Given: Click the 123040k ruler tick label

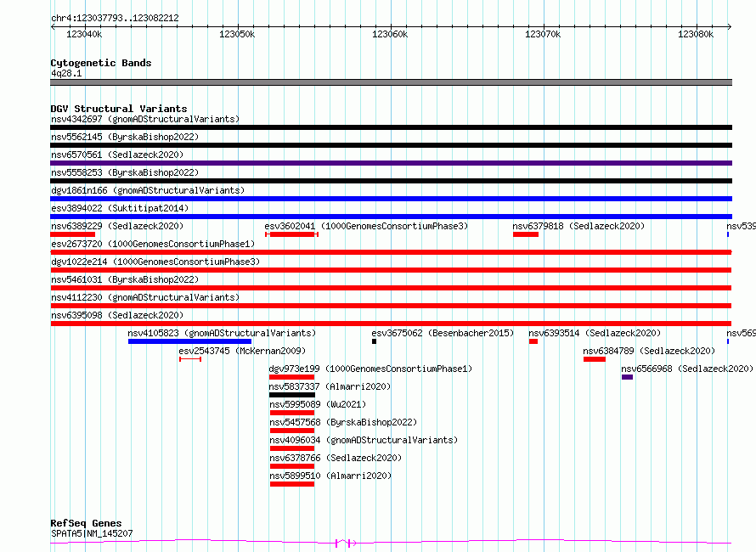Looking at the screenshot, I should click(x=84, y=34).
